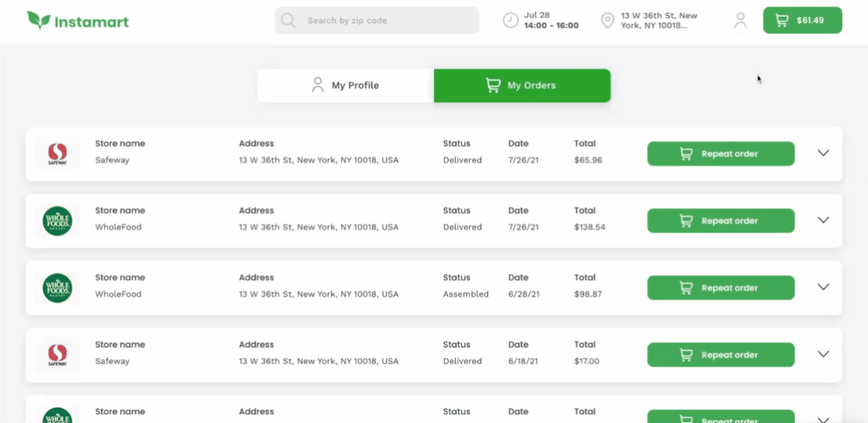Click the Instamart leaf logo
The height and width of the screenshot is (423, 868).
click(38, 20)
